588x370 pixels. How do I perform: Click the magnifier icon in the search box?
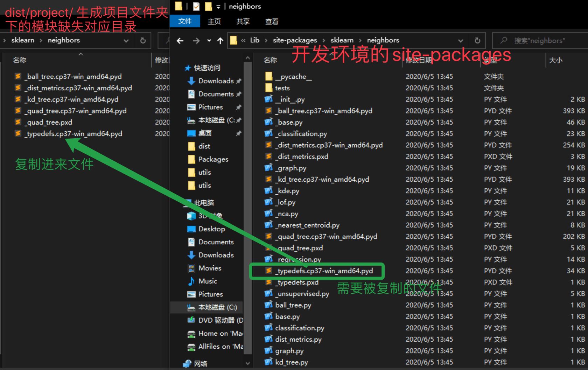point(504,40)
